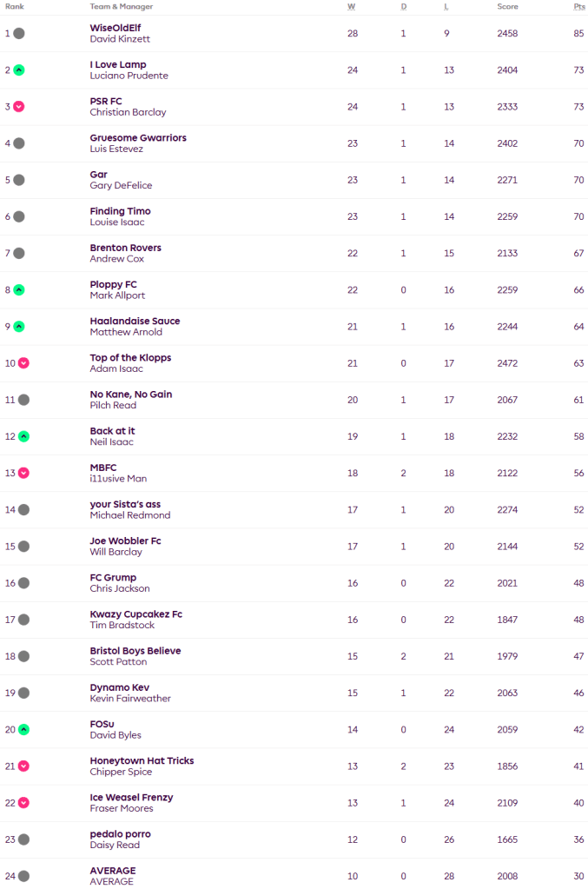Open the Gruesome Gwarriors team link
This screenshot has width=588, height=889.
tap(138, 138)
